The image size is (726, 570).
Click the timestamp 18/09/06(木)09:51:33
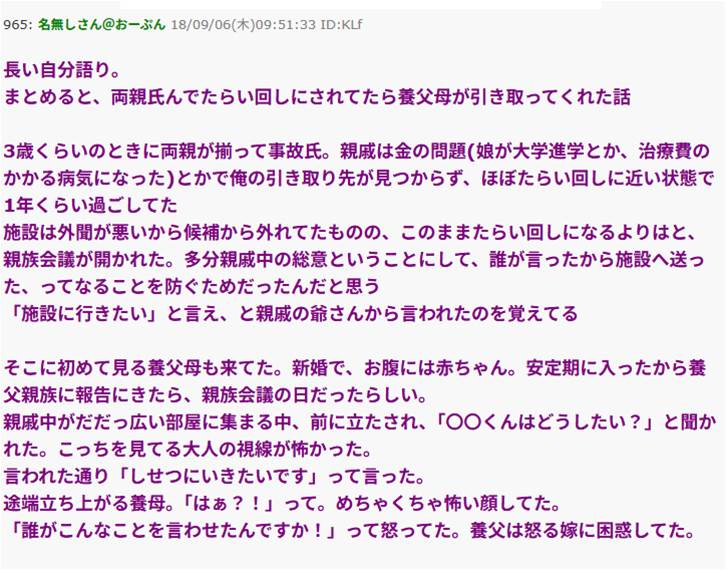243,24
